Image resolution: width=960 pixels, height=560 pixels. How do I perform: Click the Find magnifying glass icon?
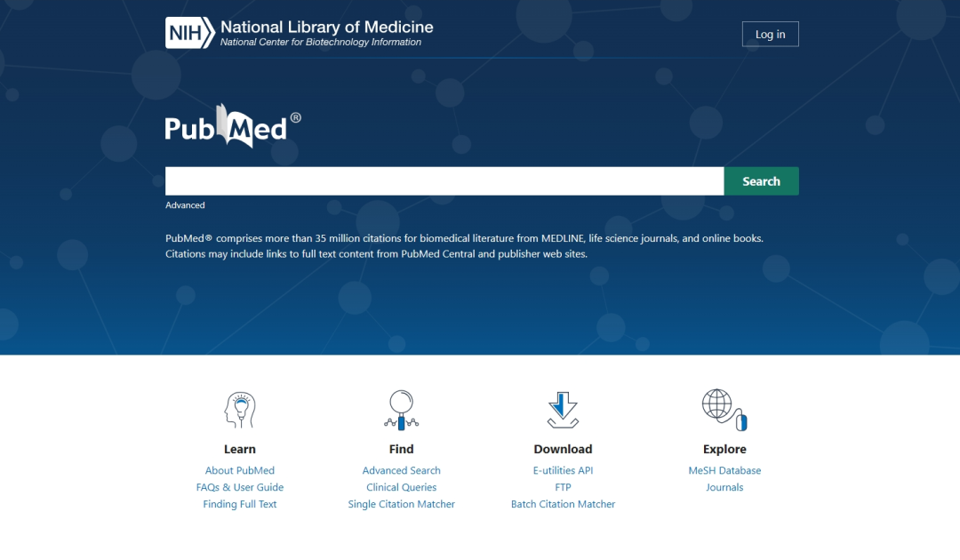401,410
